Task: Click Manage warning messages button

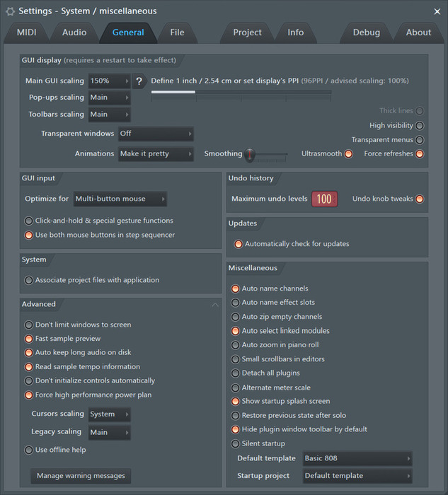Action: pyautogui.click(x=81, y=476)
